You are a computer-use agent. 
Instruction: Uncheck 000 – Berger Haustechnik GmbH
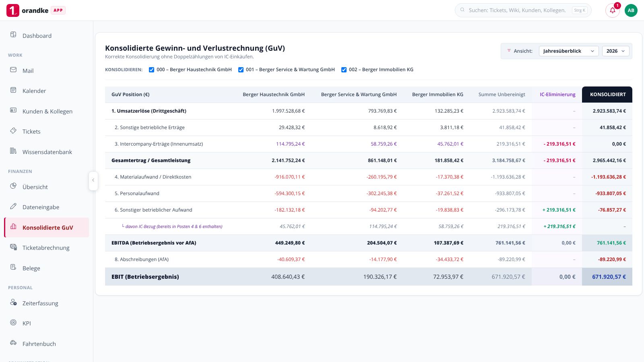[x=151, y=70]
